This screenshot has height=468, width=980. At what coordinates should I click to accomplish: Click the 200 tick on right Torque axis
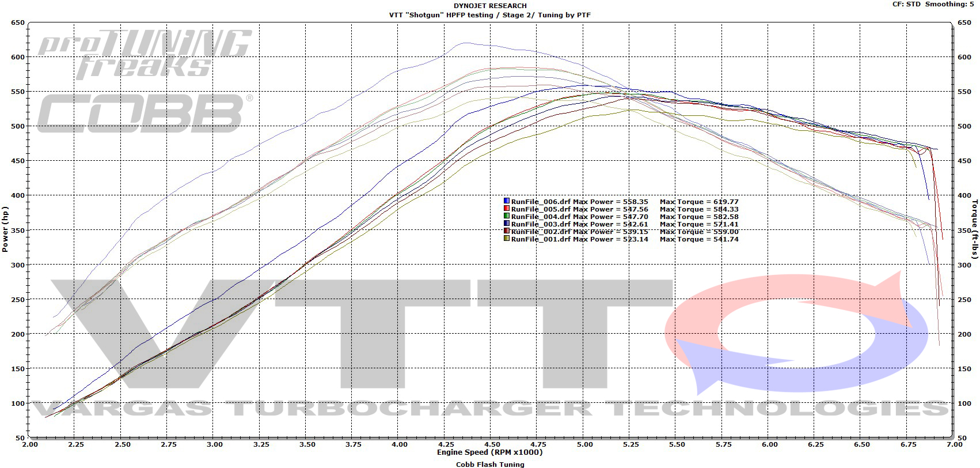click(964, 334)
